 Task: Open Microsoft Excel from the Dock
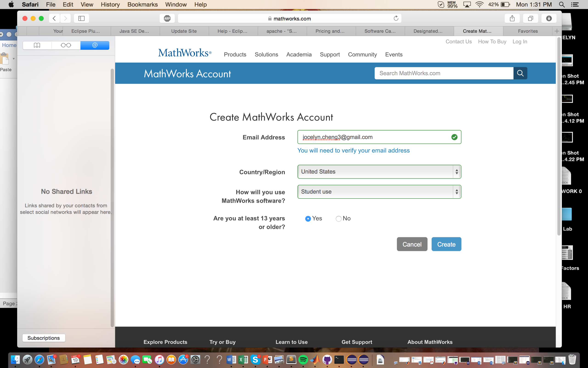[x=243, y=359]
